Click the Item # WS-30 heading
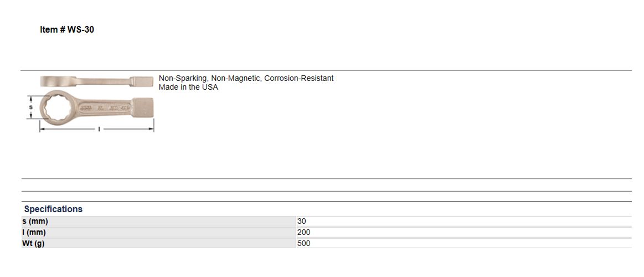644x277 pixels. (67, 29)
